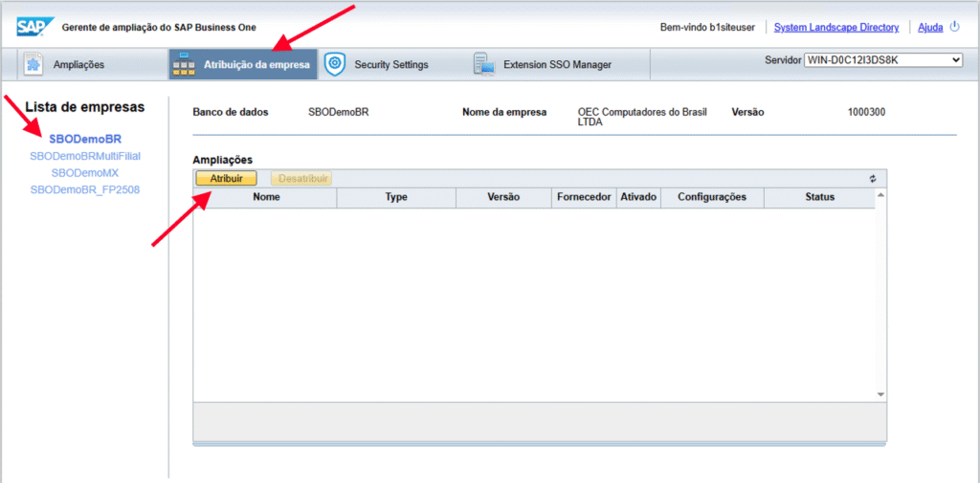Refresh the Ampliações table list
Viewport: 980px width, 483px height.
click(x=873, y=179)
